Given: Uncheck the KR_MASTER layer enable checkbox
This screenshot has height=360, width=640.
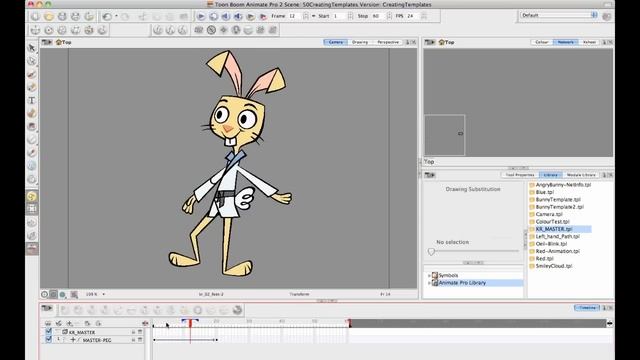Looking at the screenshot, I should [x=49, y=332].
